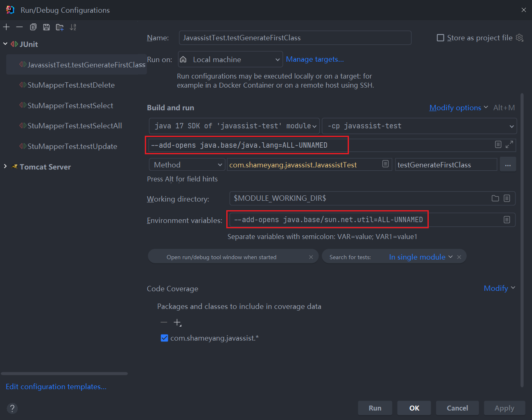
Task: Expand the Tomcat Server tree node
Action: click(5, 167)
